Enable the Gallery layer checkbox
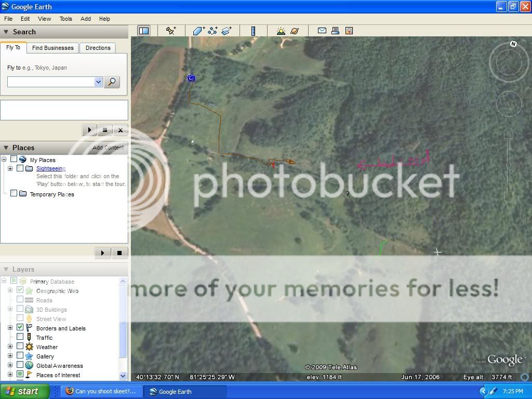The width and height of the screenshot is (532, 399). pyautogui.click(x=20, y=355)
